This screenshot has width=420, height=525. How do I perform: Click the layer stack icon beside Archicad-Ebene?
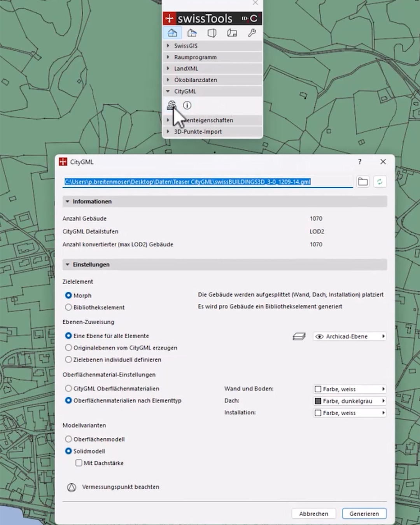pyautogui.click(x=299, y=336)
